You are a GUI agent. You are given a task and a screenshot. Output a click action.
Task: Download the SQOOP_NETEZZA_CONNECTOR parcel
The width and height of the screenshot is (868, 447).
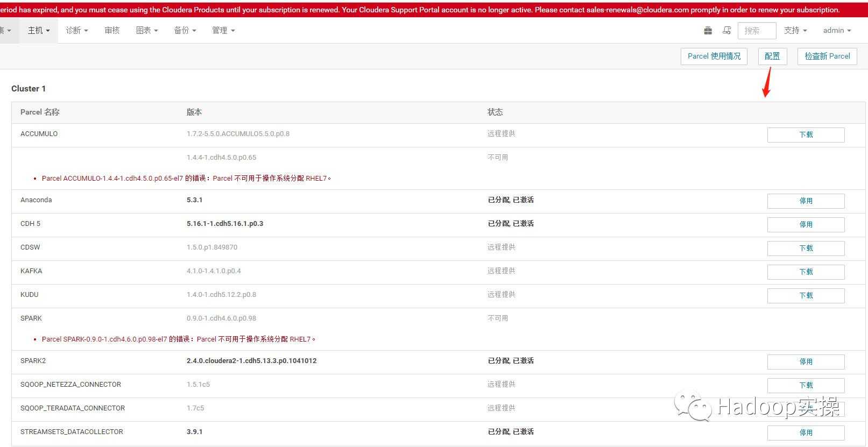coord(806,386)
